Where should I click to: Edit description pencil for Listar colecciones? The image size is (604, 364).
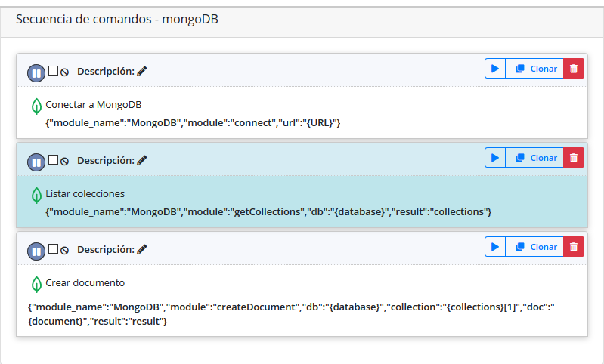click(x=142, y=160)
